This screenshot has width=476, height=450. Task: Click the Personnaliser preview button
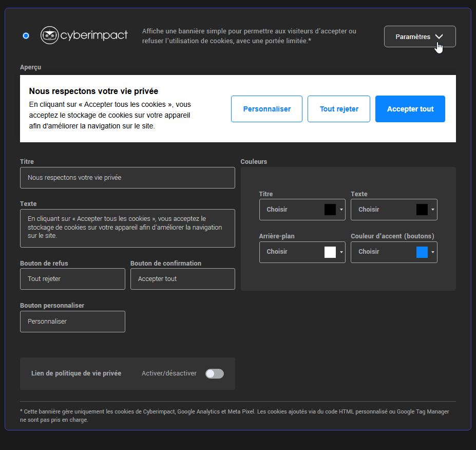(x=266, y=109)
